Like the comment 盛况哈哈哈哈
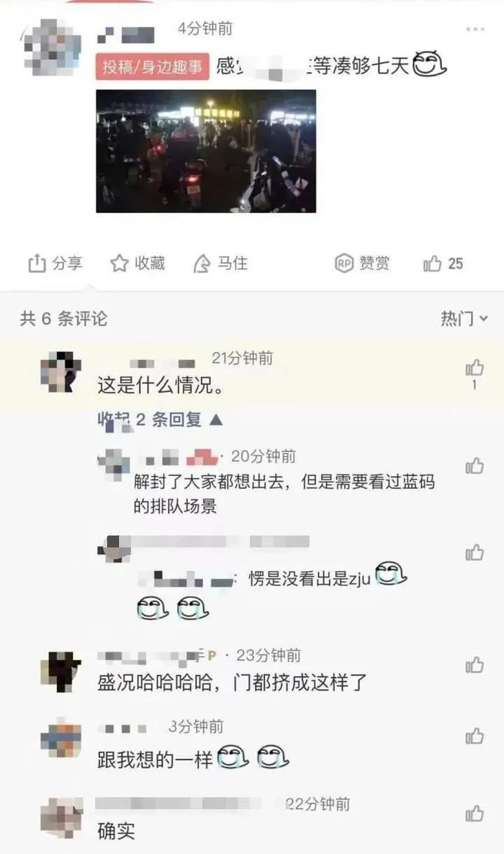 coord(474,665)
